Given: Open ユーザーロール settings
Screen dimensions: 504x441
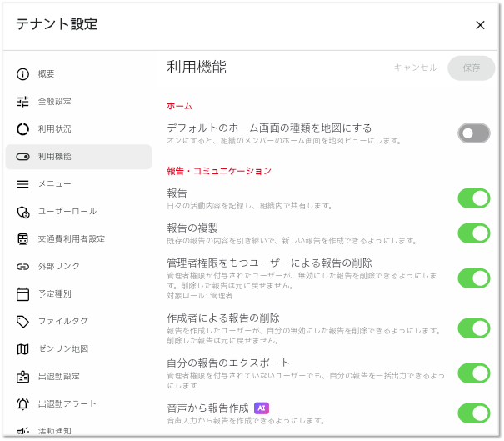Looking at the screenshot, I should [78, 212].
